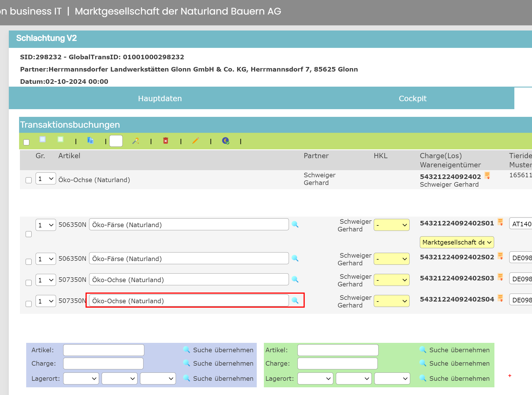Click the Artikel input in blue search panel
Screen dimensions: 532x395
point(104,350)
